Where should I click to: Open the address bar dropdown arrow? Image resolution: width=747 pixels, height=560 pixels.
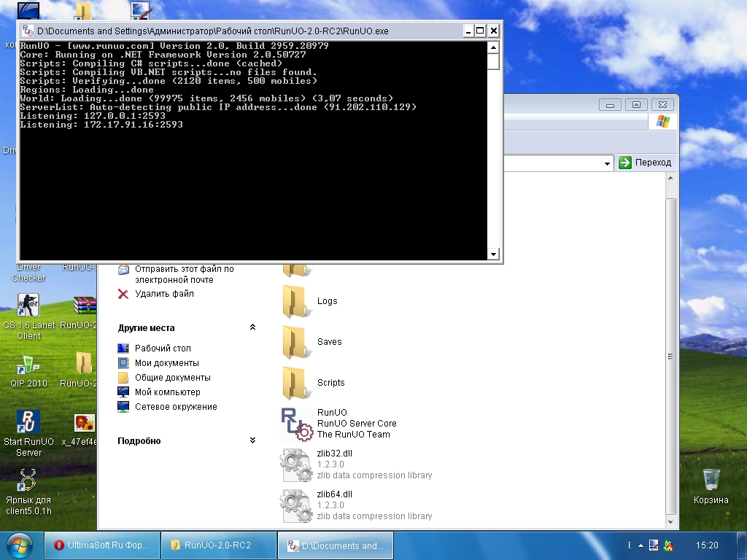click(x=607, y=163)
